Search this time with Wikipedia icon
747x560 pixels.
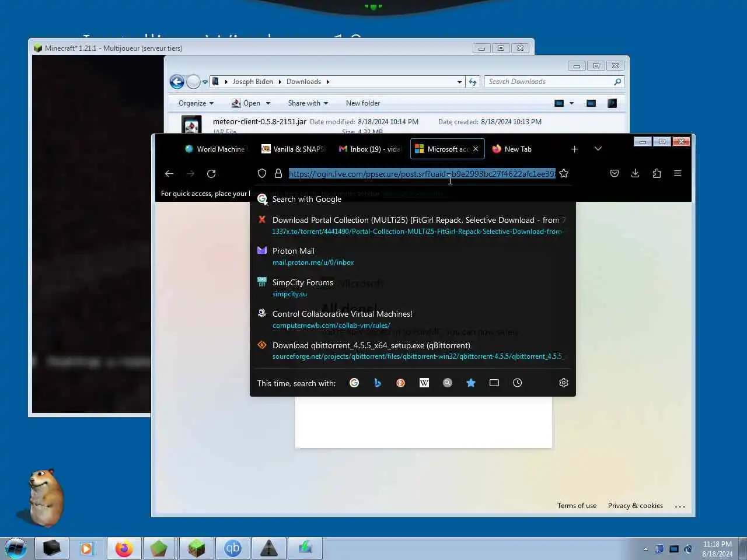coord(424,383)
